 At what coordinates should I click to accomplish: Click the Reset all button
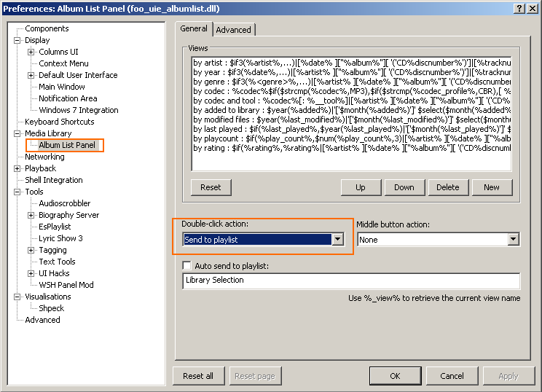pyautogui.click(x=198, y=376)
